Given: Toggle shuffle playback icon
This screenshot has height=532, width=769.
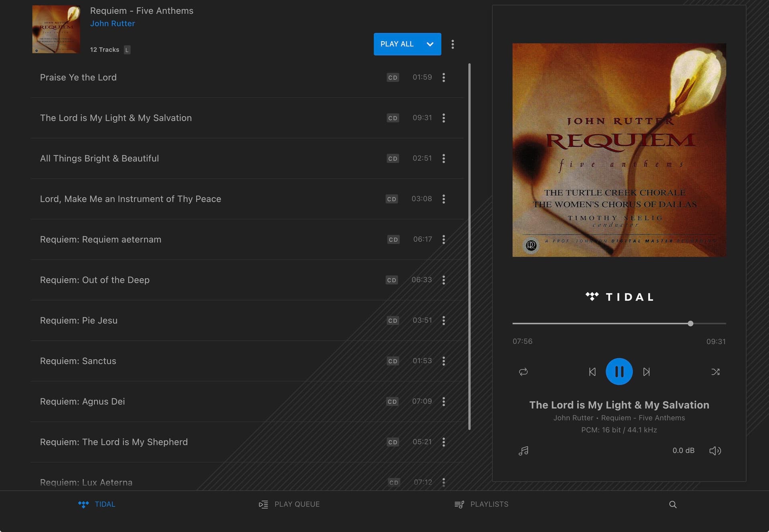Looking at the screenshot, I should pyautogui.click(x=715, y=372).
